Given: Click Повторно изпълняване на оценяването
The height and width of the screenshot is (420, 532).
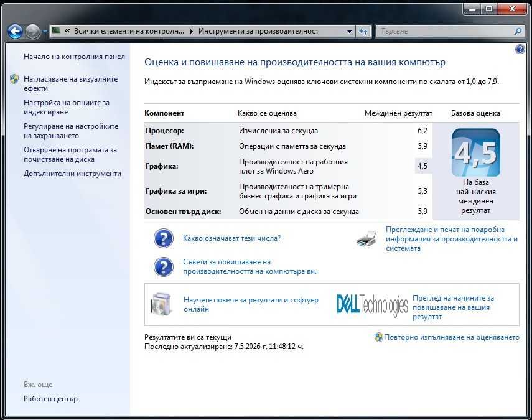Looking at the screenshot, I should coord(452,337).
